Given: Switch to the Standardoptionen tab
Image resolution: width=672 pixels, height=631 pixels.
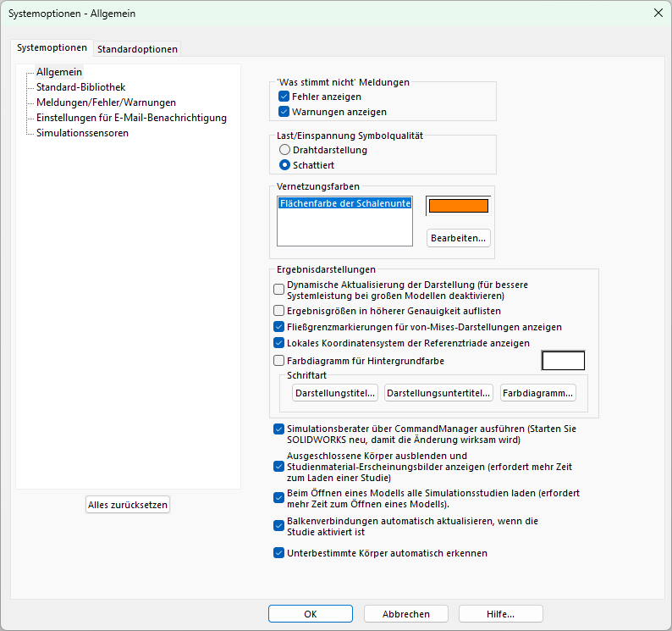Looking at the screenshot, I should 137,49.
